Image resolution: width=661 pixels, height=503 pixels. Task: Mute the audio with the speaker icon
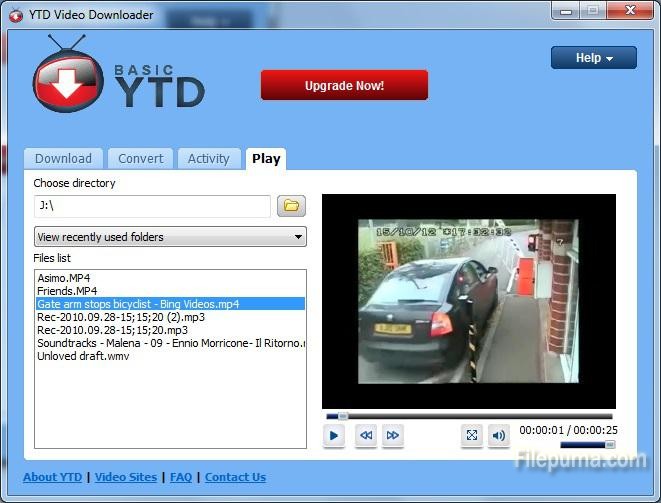(x=498, y=435)
